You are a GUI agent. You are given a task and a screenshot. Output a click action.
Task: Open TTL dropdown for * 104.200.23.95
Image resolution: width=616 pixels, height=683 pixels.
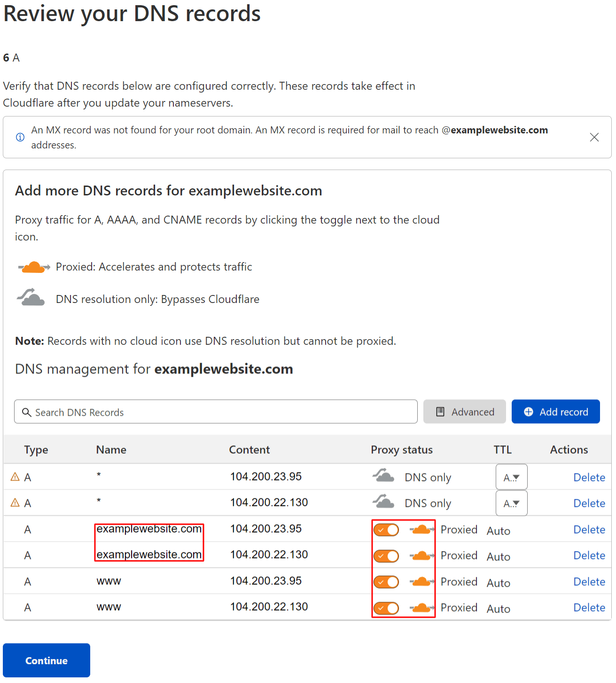511,477
